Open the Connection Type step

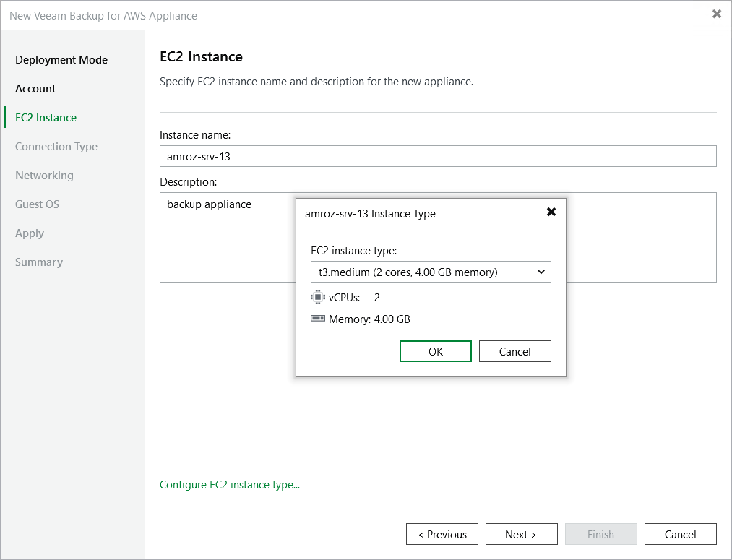click(x=56, y=146)
